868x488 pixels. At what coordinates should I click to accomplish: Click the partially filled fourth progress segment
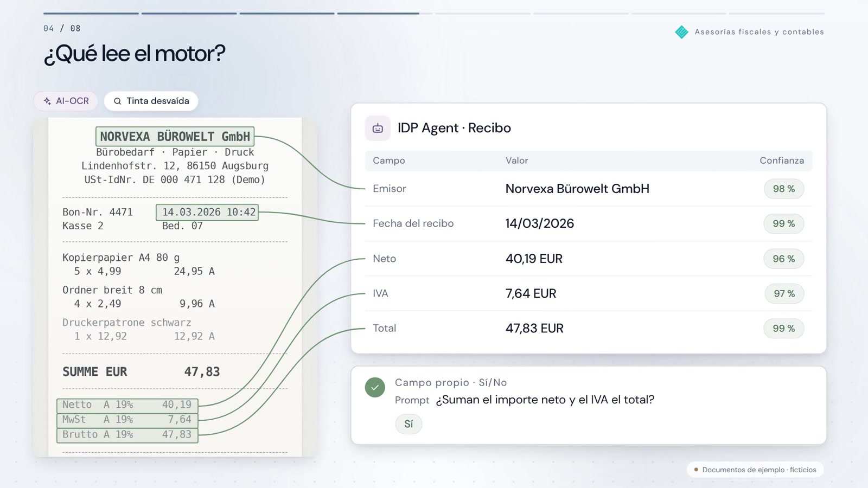point(385,13)
